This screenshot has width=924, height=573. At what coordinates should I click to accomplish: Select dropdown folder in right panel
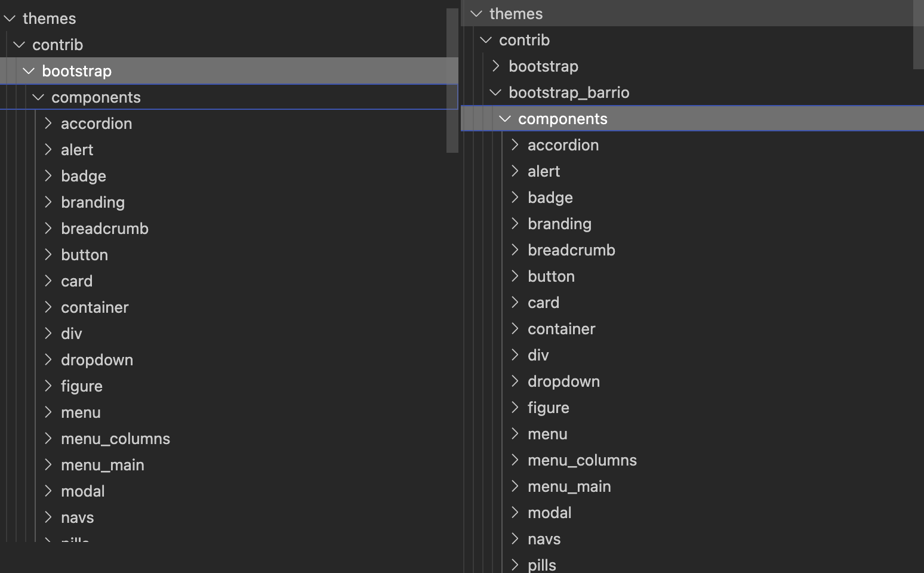tap(563, 381)
